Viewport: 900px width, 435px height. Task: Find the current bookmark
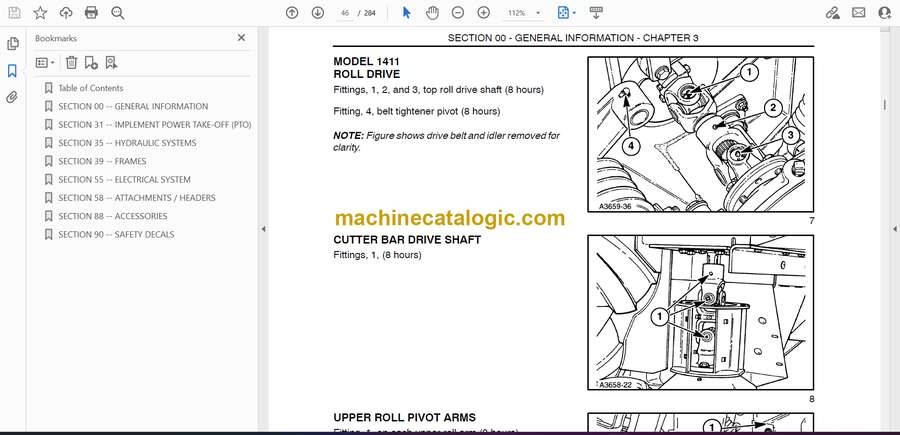pos(111,63)
